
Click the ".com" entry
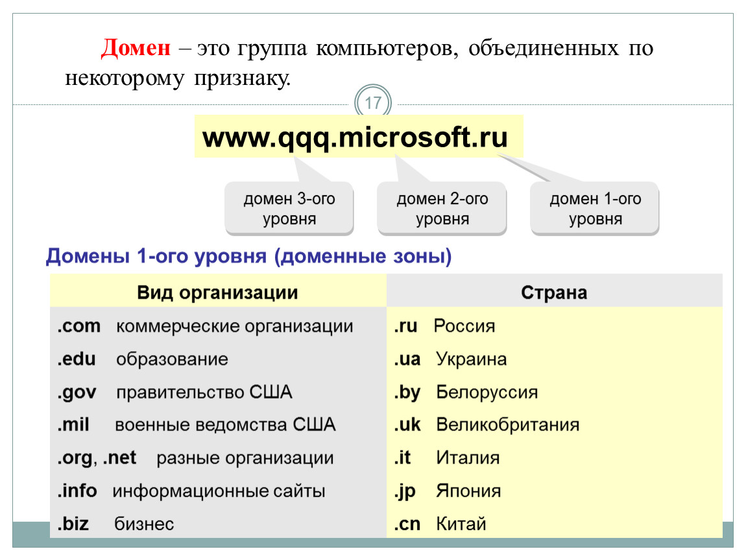79,325
